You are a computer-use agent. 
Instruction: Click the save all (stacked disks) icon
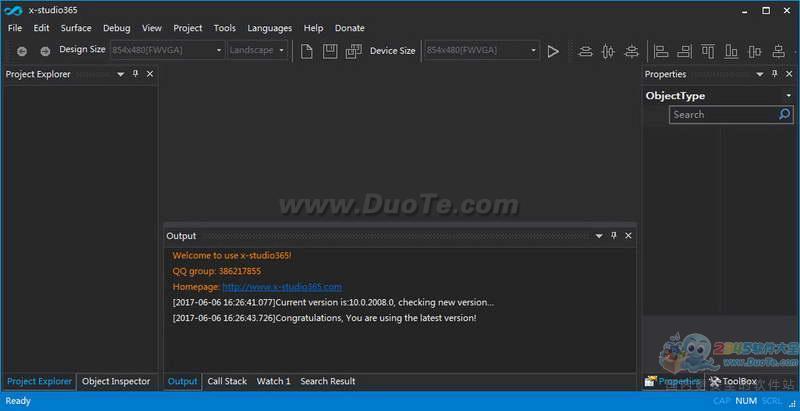[353, 51]
